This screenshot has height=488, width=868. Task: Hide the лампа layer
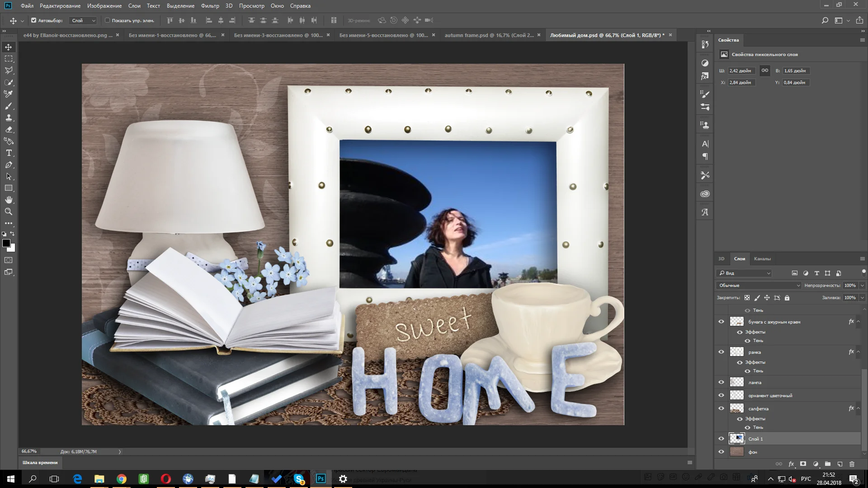tap(721, 382)
